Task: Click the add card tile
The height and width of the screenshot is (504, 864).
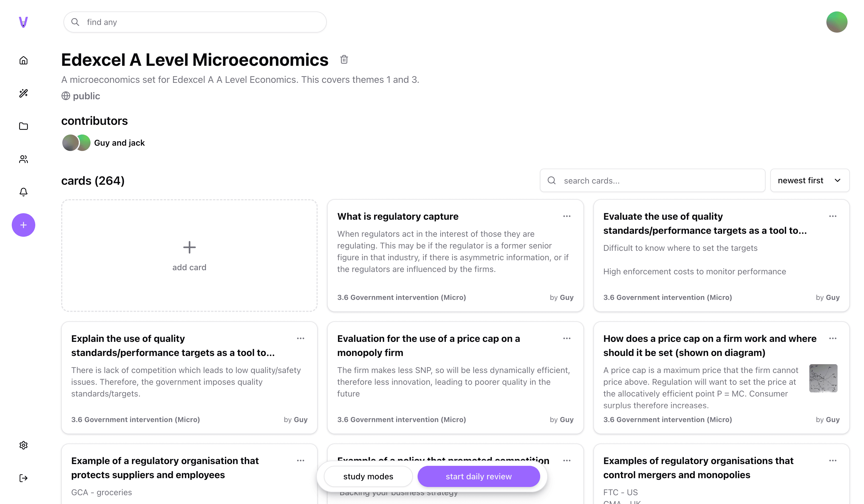Action: tap(189, 256)
